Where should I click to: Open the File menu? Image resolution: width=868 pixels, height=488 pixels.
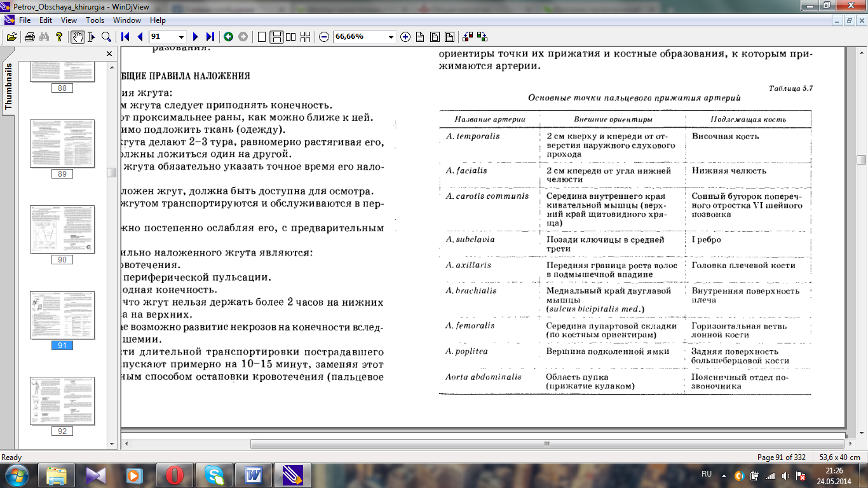tap(25, 20)
